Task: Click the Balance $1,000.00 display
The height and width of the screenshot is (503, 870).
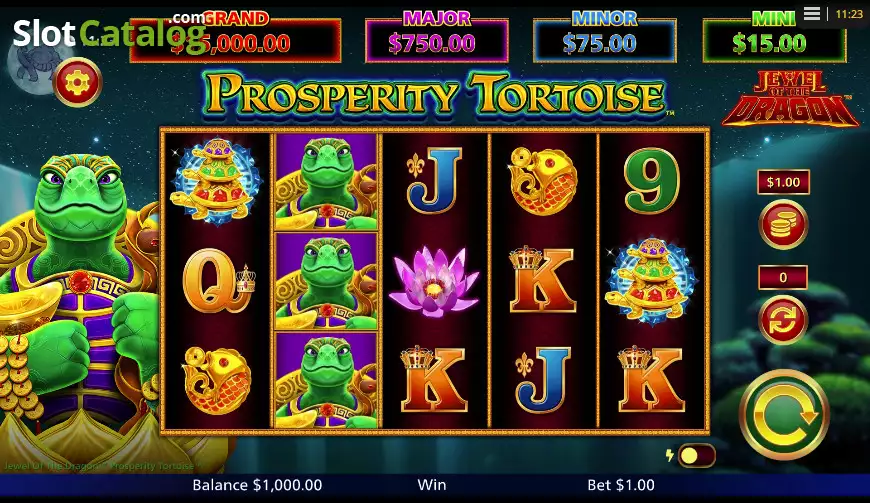Action: 257,485
